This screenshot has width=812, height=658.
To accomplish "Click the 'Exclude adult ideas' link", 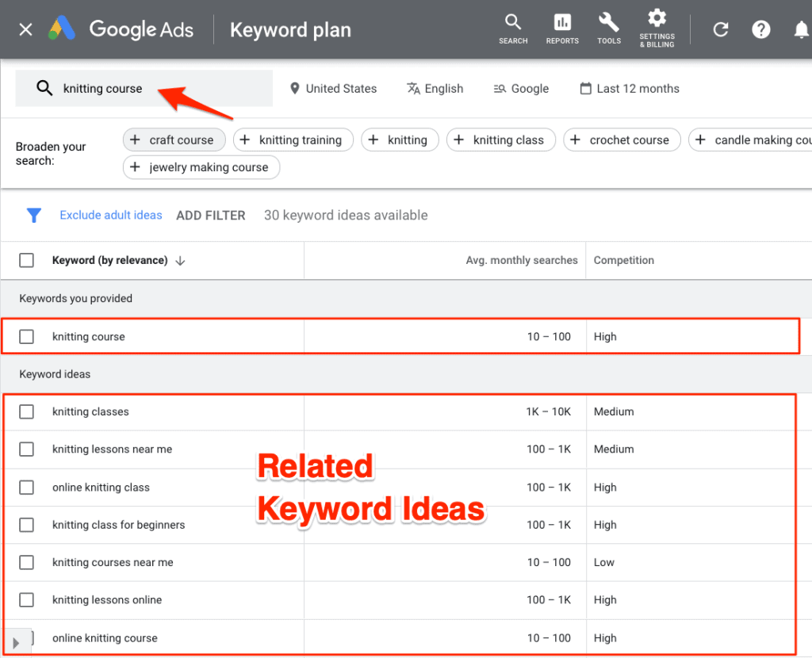I will pos(111,216).
